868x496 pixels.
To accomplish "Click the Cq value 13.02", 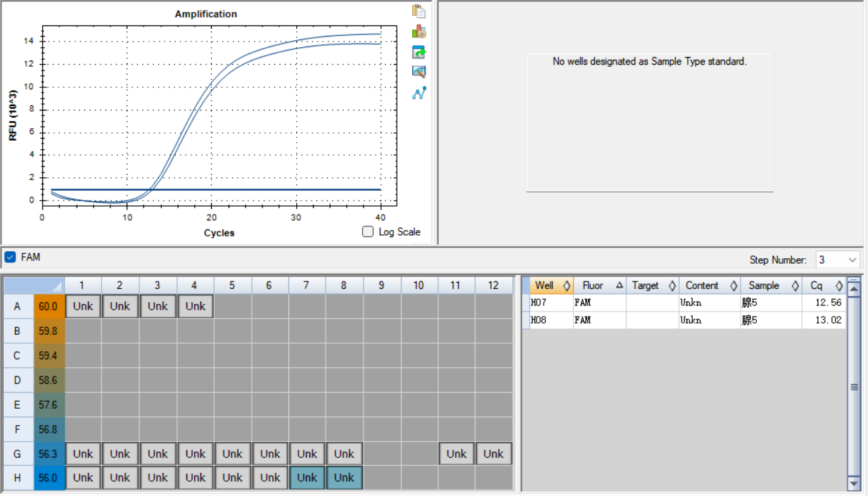I will (824, 320).
